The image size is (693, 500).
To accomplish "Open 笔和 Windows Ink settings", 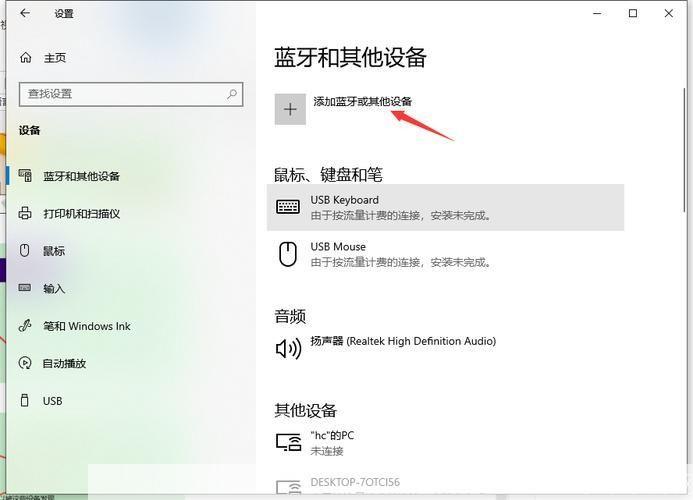I will (87, 326).
